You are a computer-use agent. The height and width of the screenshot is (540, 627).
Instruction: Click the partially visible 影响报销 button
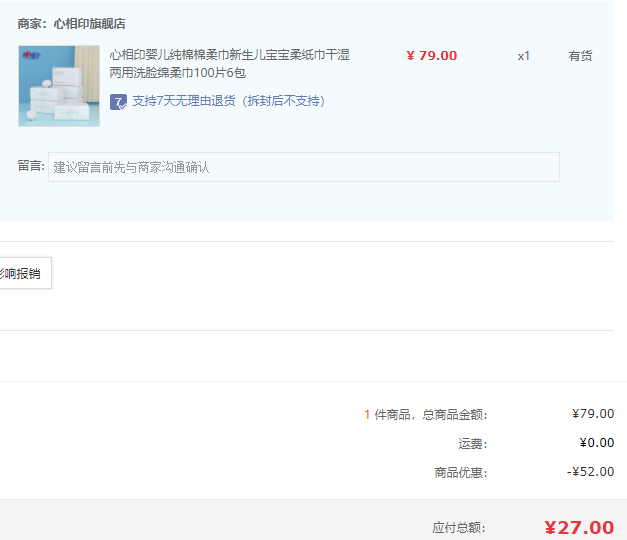(22, 273)
